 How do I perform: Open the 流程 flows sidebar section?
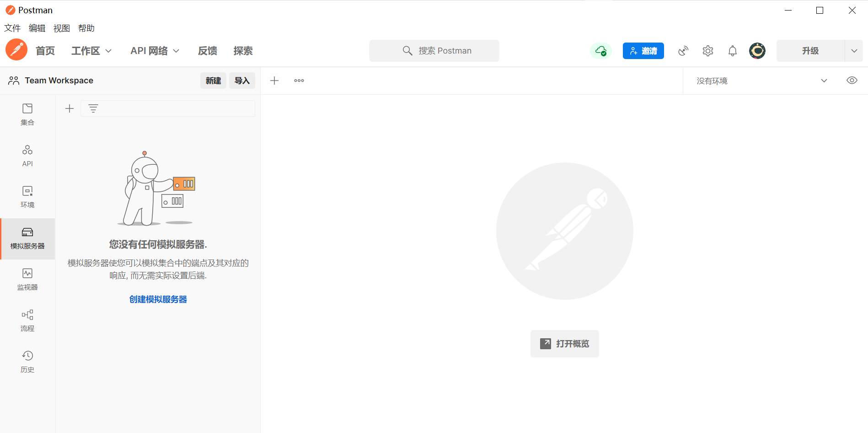click(27, 321)
